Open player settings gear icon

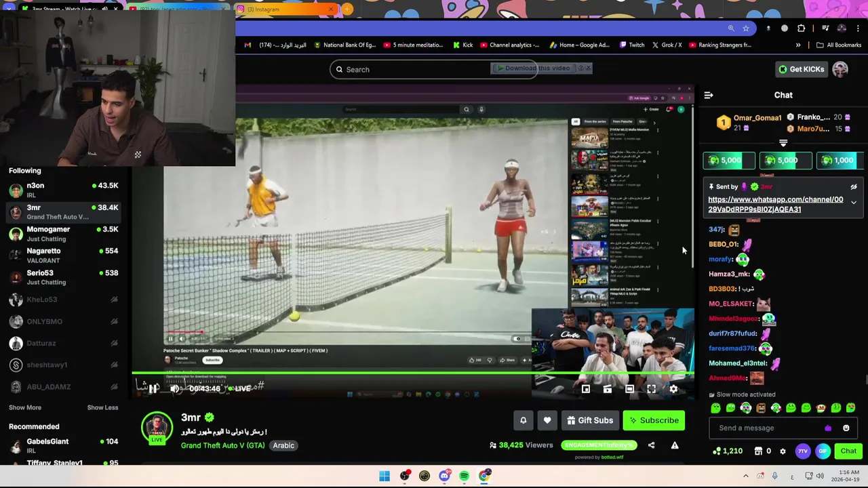[x=673, y=389]
